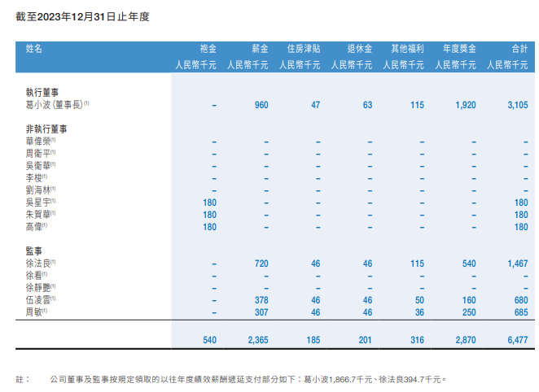Select the 合計 column header
539x392 pixels.
519,49
